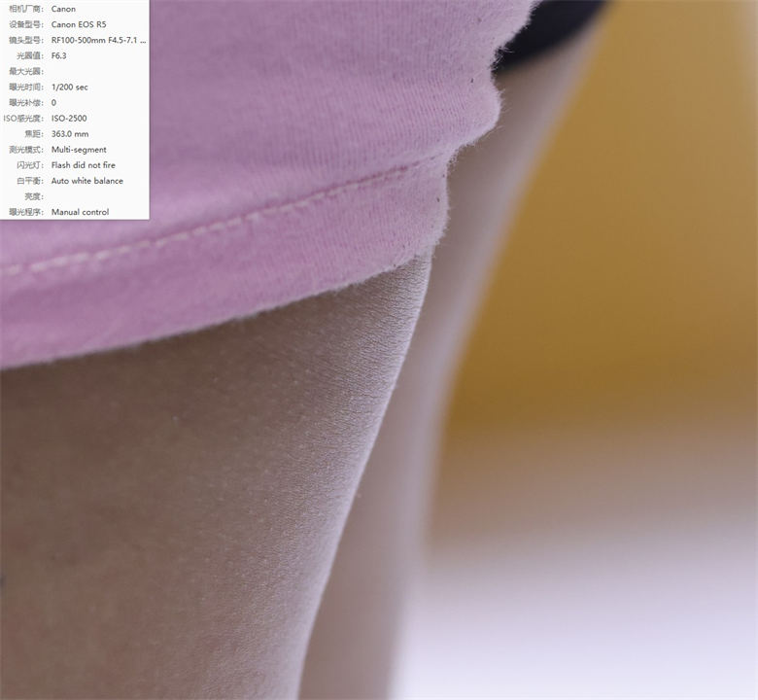The height and width of the screenshot is (700, 758).
Task: Click the 白平衡 label
Action: (30, 181)
